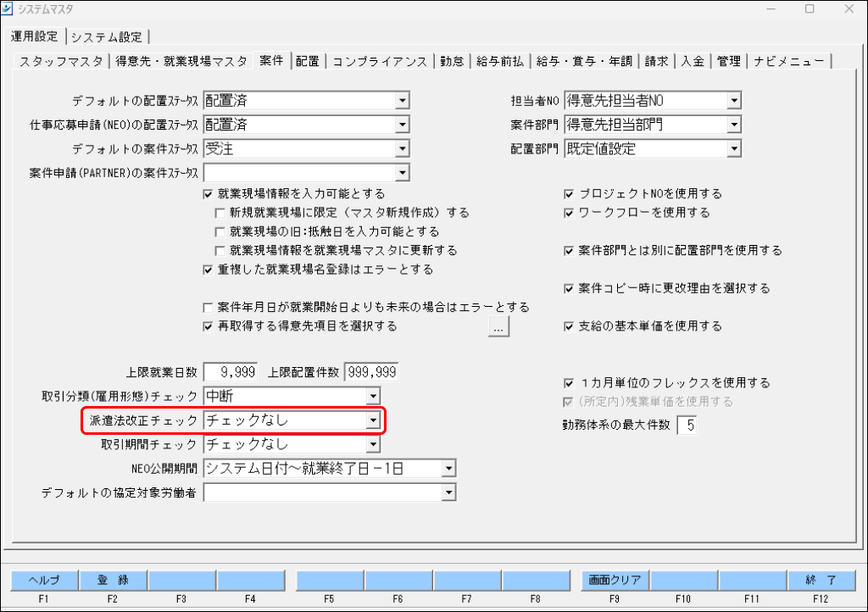
Task: Toggle 就業現場情報を入力可能とする checkbox
Action: coord(208,194)
